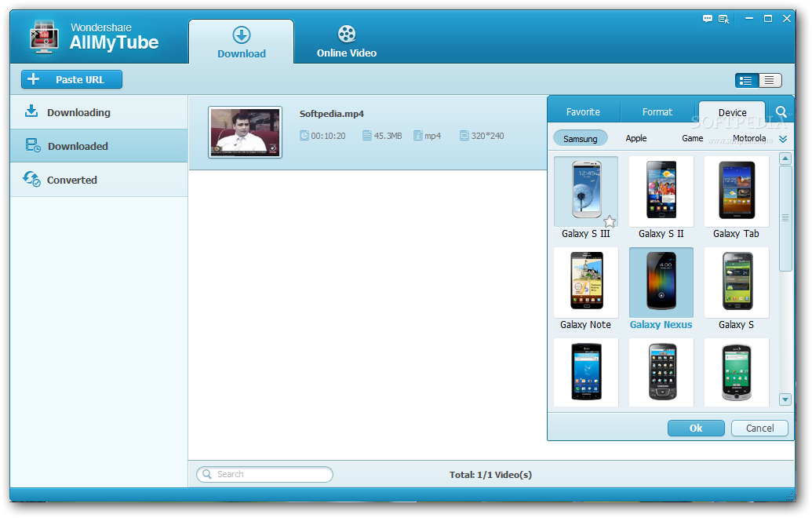Switch to thumbnail list view mode

(746, 80)
